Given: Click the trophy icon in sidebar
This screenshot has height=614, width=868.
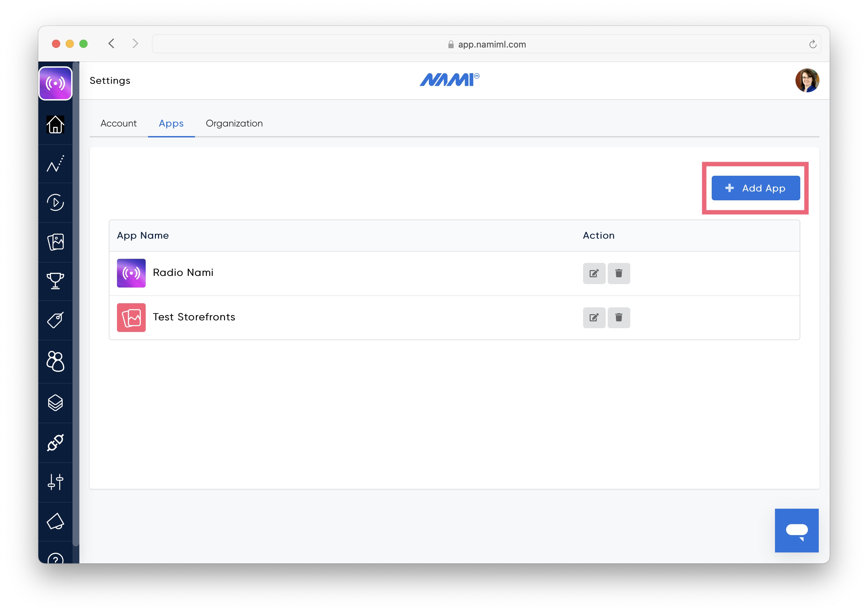Looking at the screenshot, I should point(55,281).
